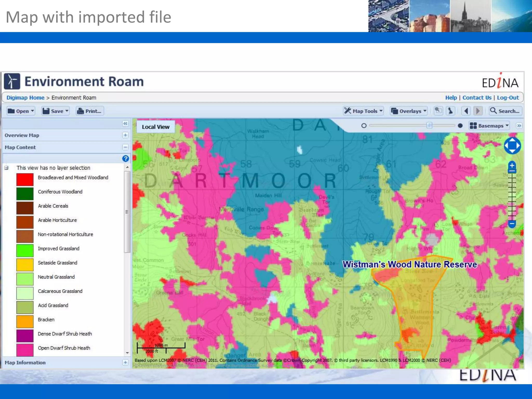Collapse the Map Content panel

pos(125,147)
